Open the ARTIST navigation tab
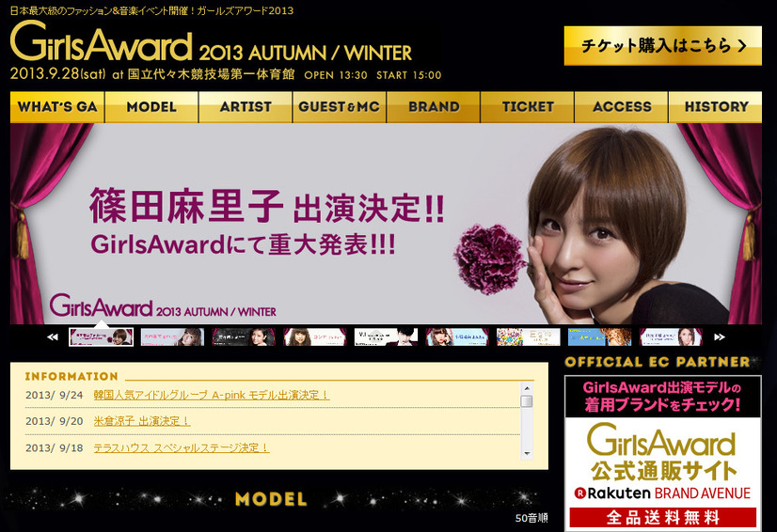The image size is (777, 532). [x=246, y=107]
